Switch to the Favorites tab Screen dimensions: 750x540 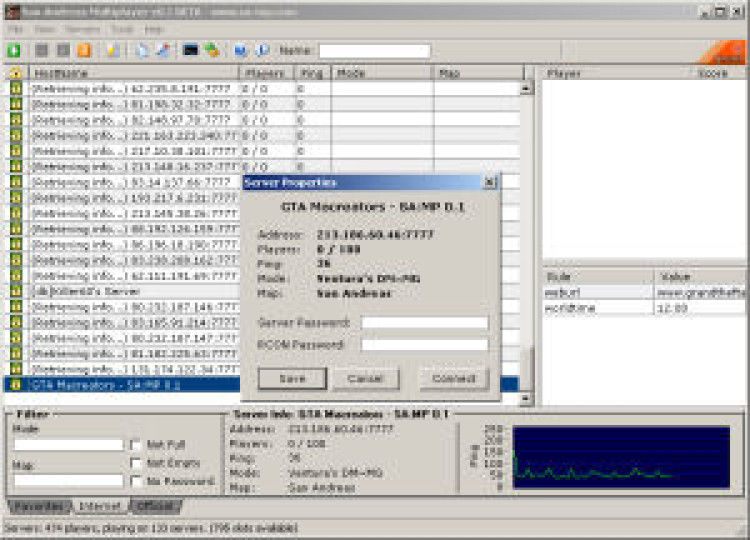pos(38,506)
